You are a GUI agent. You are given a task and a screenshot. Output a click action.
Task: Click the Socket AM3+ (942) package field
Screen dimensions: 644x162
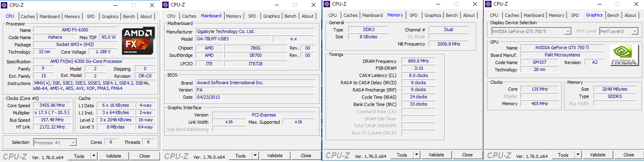click(75, 44)
